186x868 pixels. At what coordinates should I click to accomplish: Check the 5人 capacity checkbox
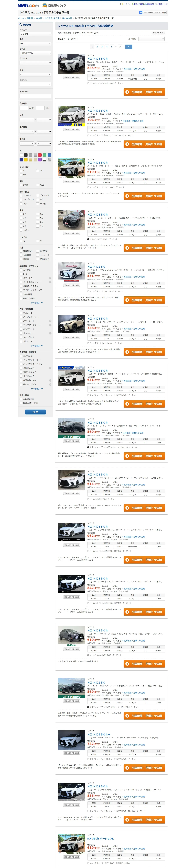[38, 218]
